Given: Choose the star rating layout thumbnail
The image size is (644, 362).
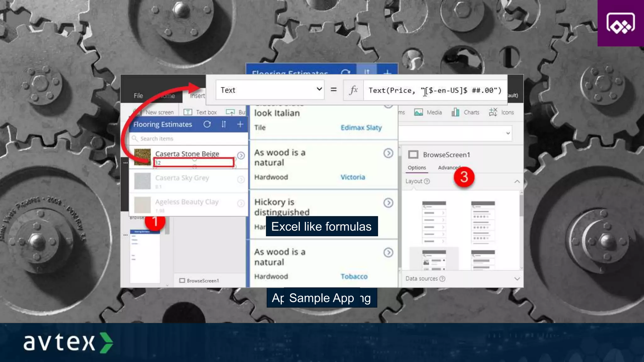Looking at the screenshot, I should (483, 222).
